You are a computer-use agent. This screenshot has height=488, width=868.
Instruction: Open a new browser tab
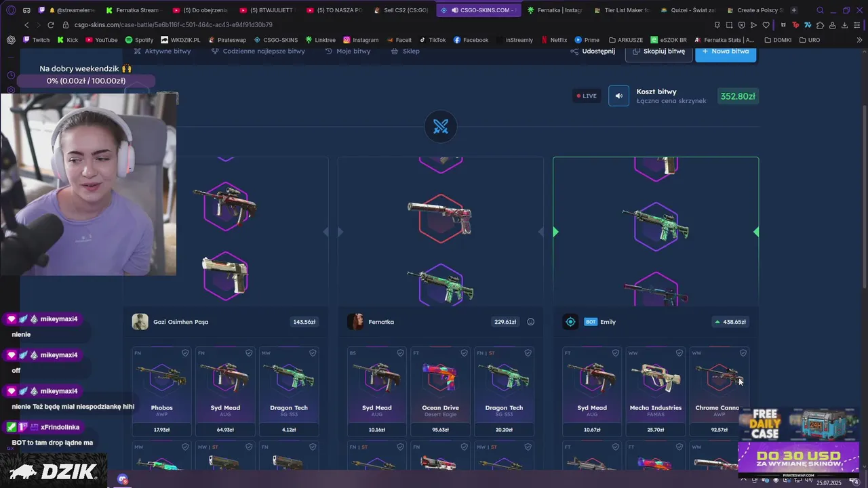click(x=794, y=10)
